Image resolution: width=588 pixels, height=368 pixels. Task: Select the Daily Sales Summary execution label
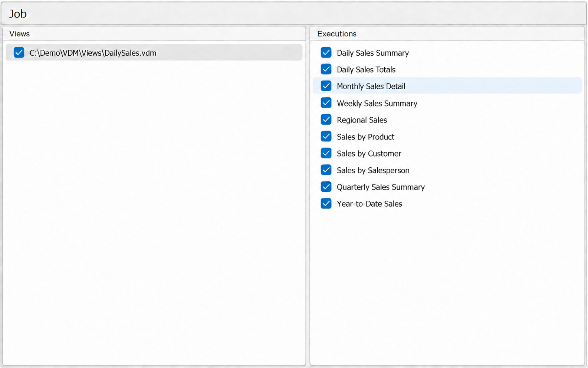372,53
